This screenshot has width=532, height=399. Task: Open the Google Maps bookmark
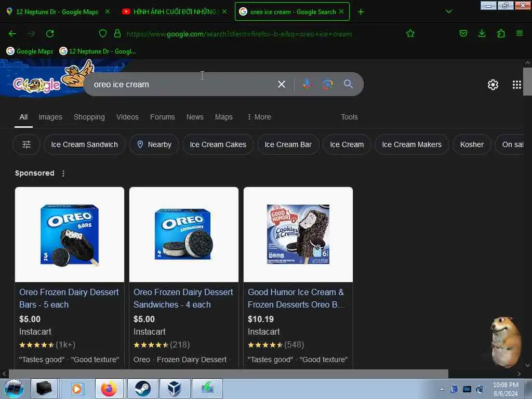[30, 51]
